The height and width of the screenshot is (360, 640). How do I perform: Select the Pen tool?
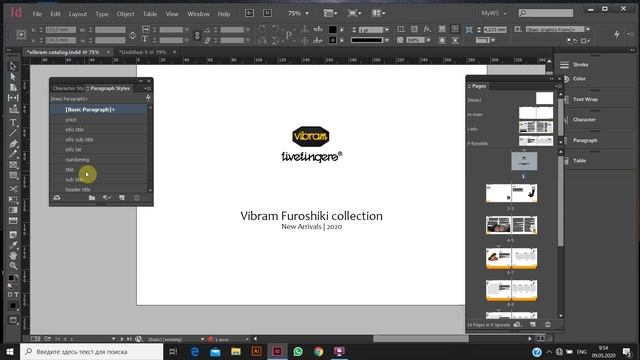(13, 144)
